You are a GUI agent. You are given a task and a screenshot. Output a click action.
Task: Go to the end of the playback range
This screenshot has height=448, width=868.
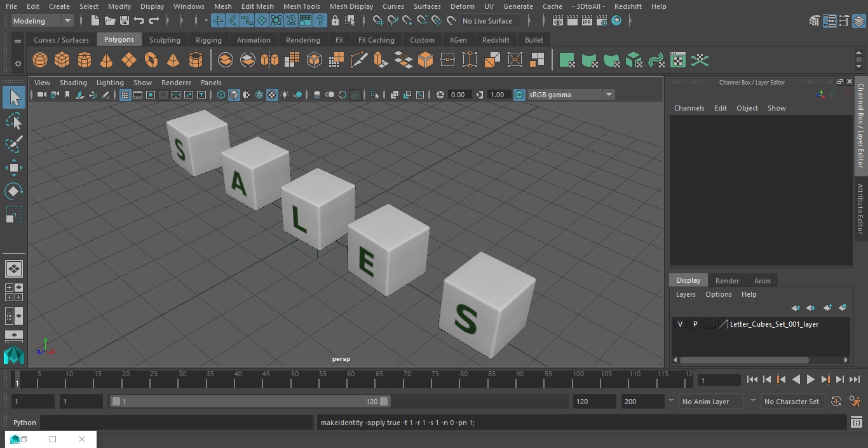tap(855, 379)
